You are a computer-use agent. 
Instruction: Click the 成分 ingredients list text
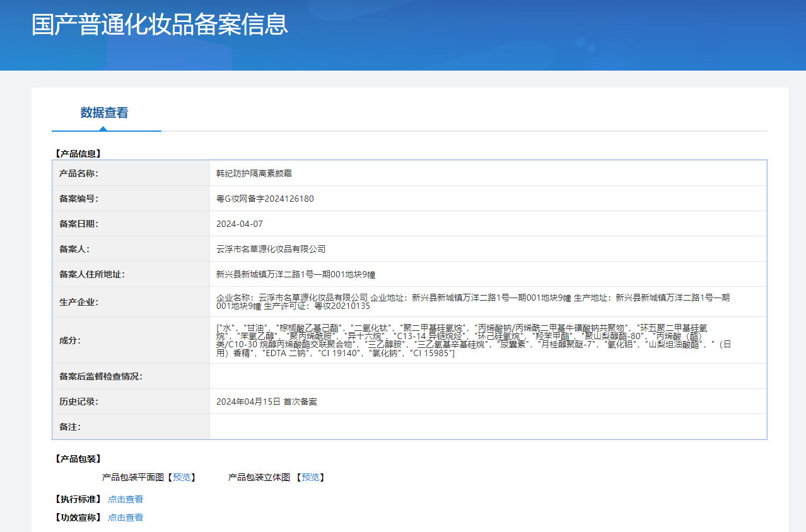coord(474,340)
